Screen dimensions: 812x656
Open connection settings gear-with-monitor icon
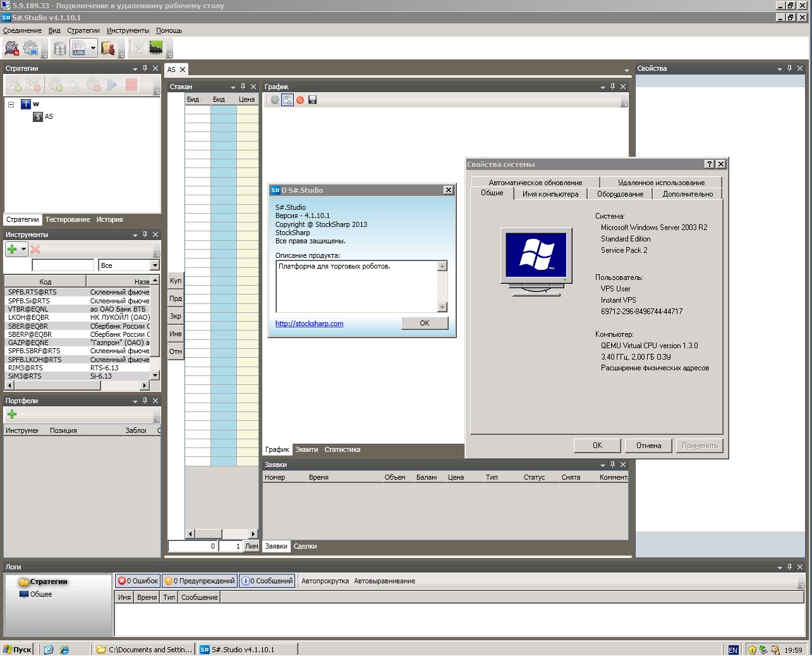[31, 48]
